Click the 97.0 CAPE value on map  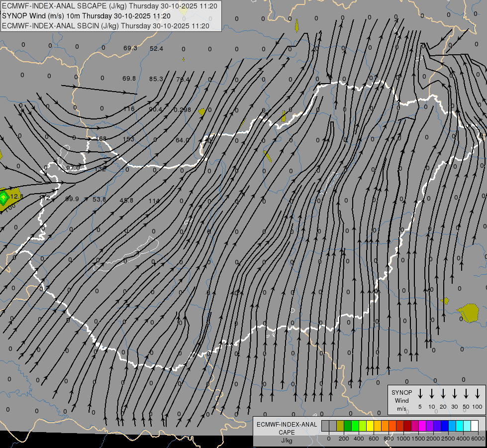click(73, 168)
